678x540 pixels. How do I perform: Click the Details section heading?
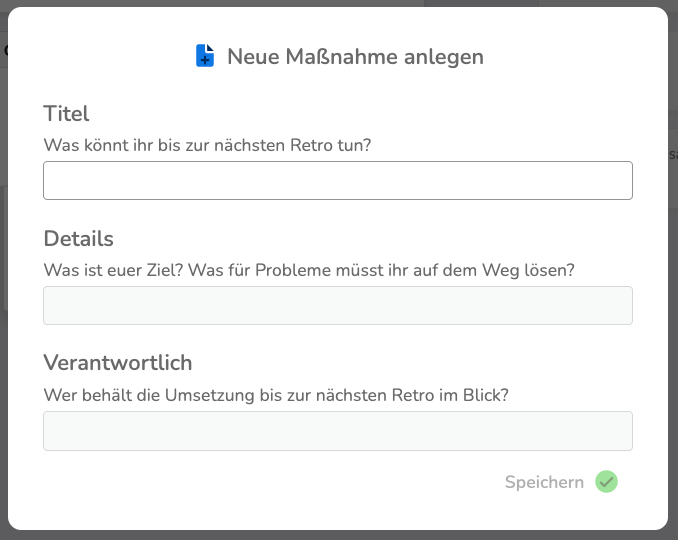pyautogui.click(x=78, y=239)
